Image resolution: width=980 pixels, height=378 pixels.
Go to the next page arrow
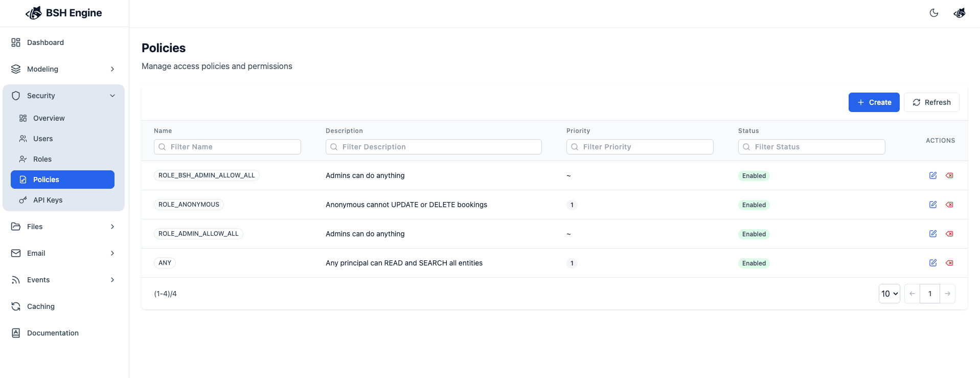pos(947,294)
